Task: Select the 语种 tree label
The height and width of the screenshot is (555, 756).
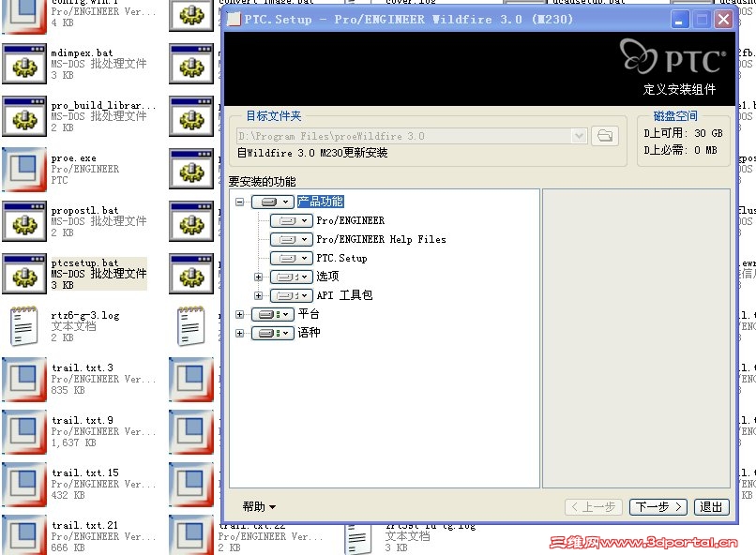Action: 309,333
